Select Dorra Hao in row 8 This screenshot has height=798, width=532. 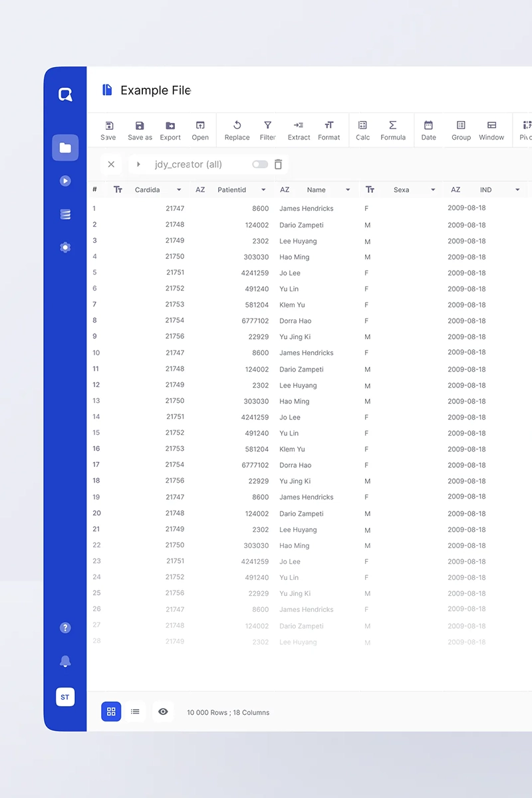[295, 321]
